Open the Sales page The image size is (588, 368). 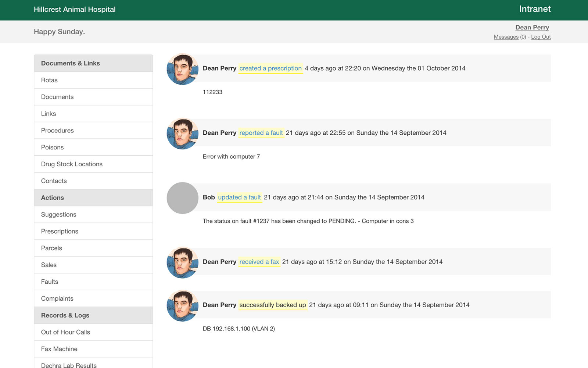93,265
